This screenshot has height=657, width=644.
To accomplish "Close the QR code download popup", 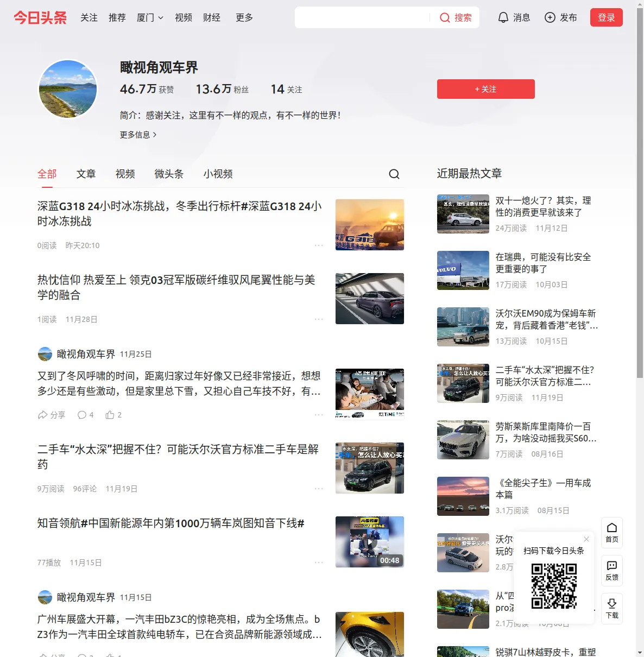I will (586, 539).
